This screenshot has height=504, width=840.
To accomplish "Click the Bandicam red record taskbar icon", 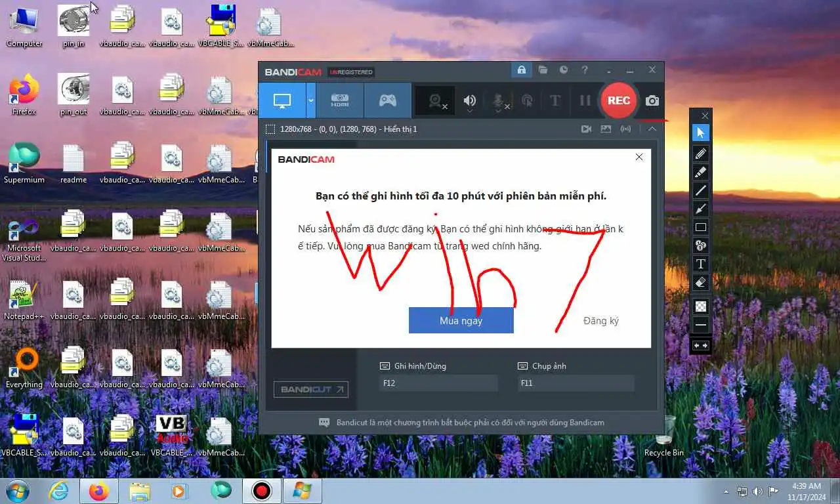I will 262,491.
